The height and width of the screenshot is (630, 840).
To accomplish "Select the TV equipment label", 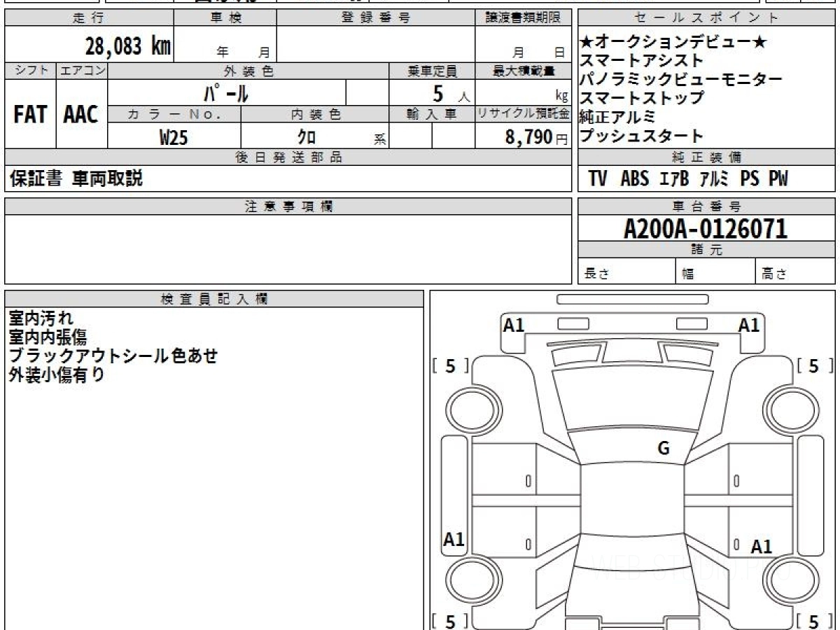I will point(597,179).
